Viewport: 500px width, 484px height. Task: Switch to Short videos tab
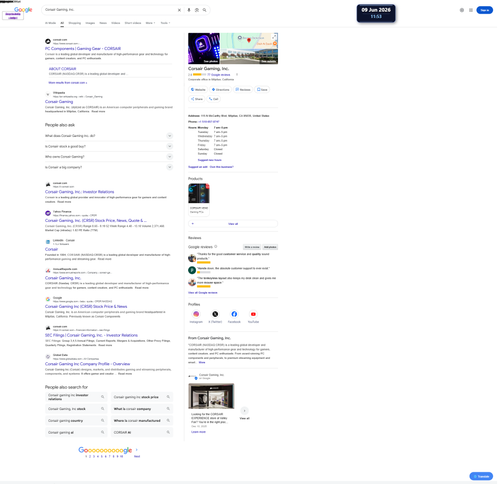click(x=133, y=23)
